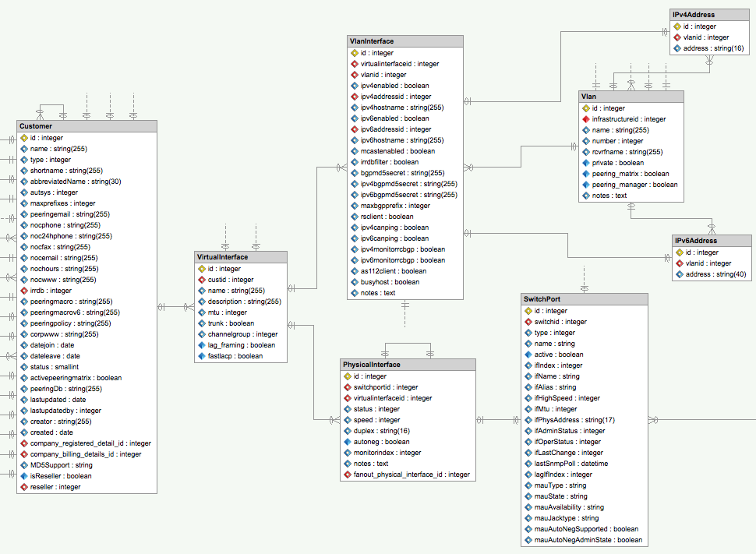Viewport: 756px width, 554px height.
Task: Click the field 'mauJacktype : string'
Action: [567, 518]
